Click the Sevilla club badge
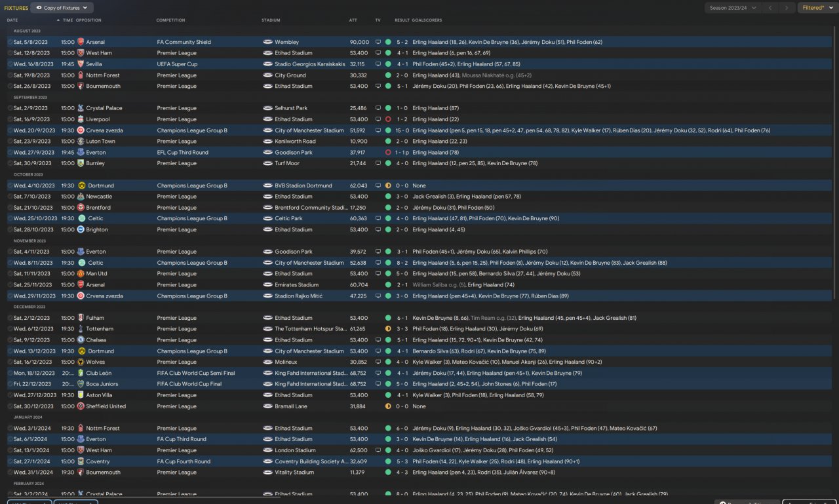This screenshot has width=839, height=504. [81, 64]
